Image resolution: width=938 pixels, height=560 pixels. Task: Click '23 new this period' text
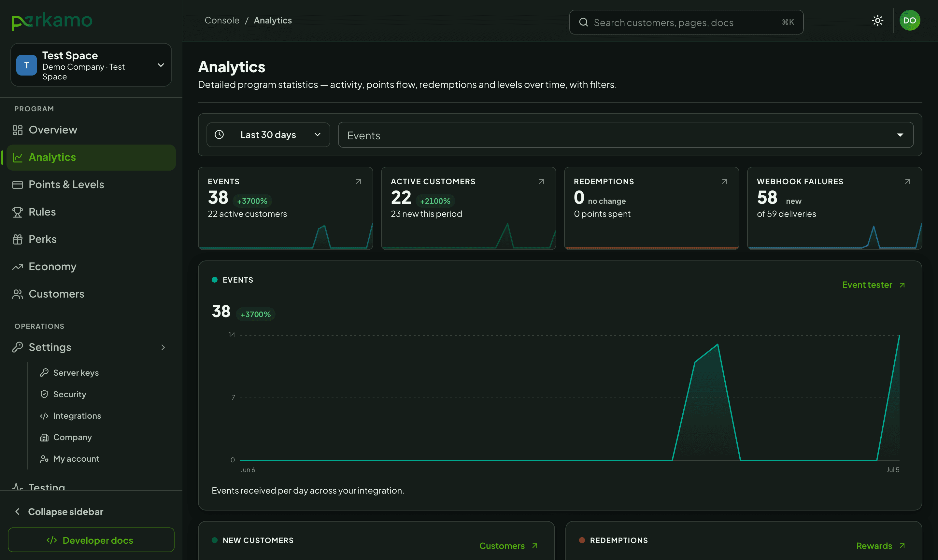click(427, 214)
